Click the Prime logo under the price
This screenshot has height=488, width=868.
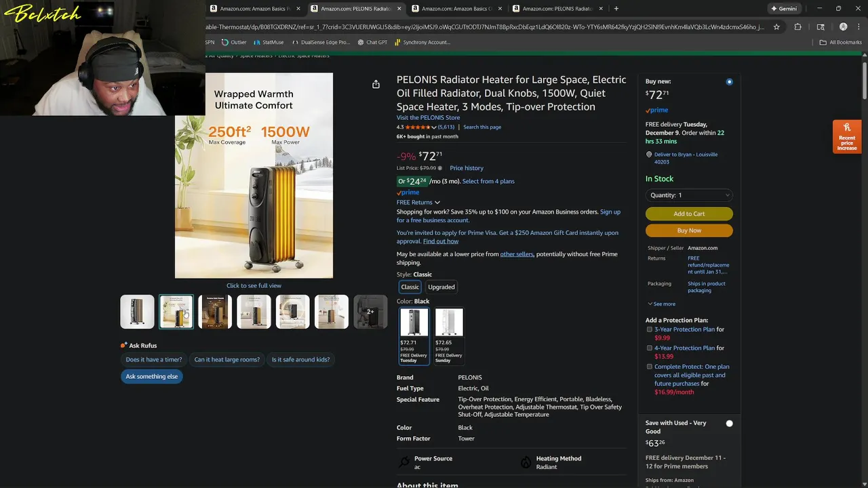[x=408, y=192]
